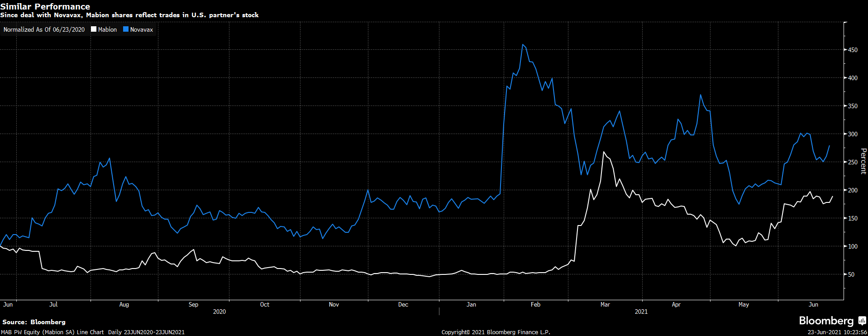Click the Jun label preceding Jul
Image resolution: width=868 pixels, height=336 pixels.
[x=8, y=304]
